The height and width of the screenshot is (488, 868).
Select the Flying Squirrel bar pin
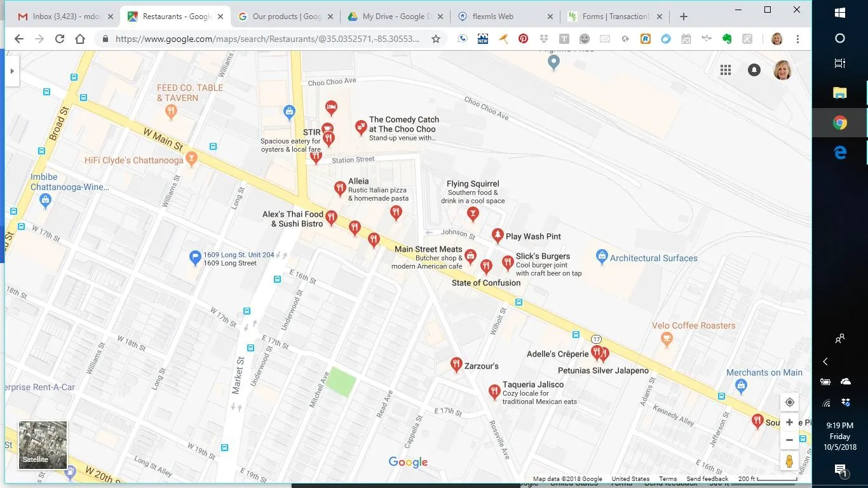point(472,213)
